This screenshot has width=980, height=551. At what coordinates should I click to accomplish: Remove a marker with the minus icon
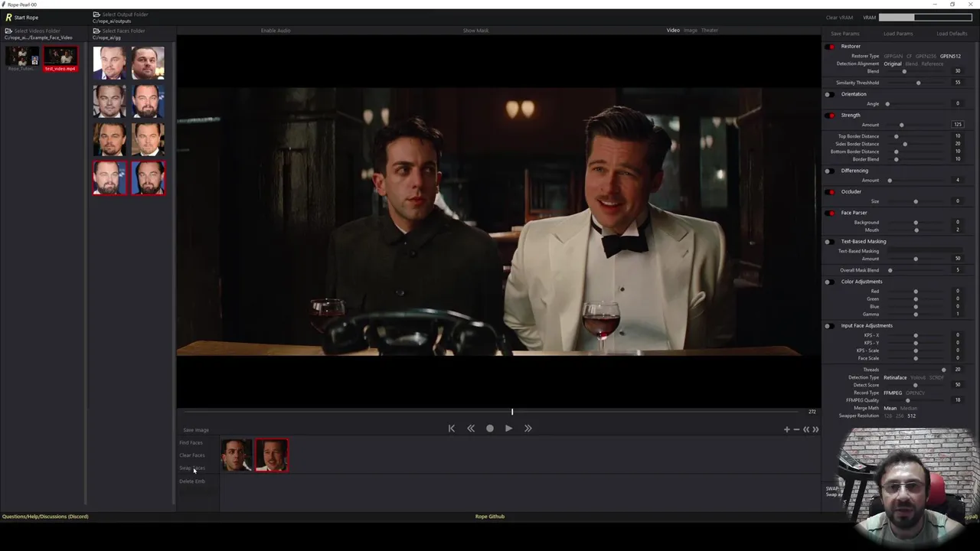(x=796, y=429)
